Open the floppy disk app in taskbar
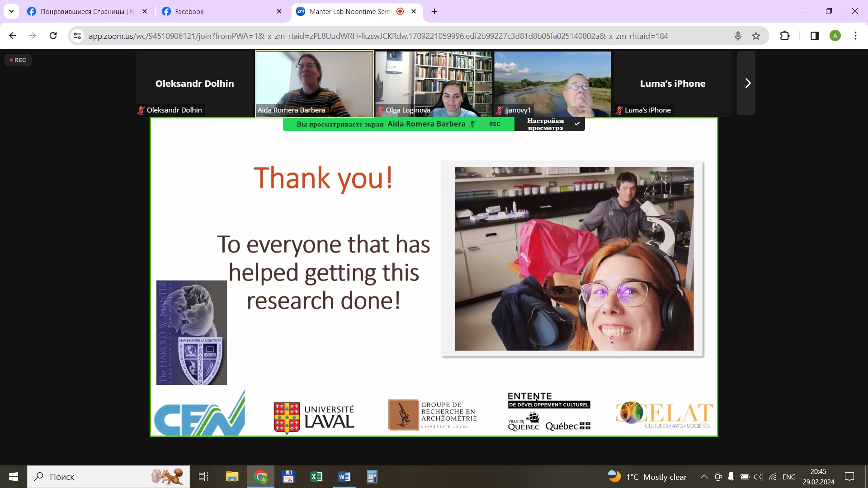 coord(288,477)
